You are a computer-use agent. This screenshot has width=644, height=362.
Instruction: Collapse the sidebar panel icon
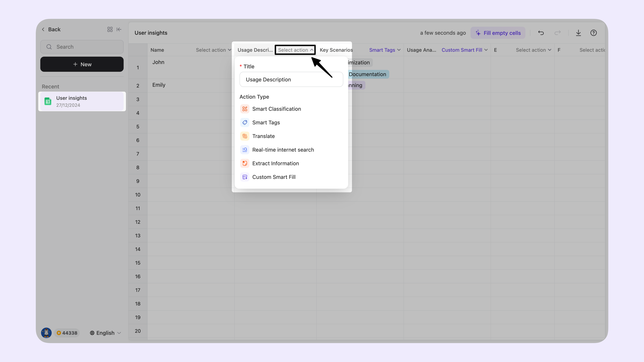[119, 30]
